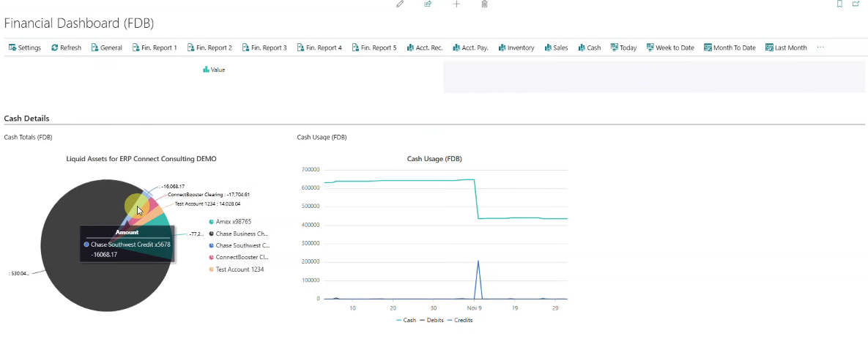Toggle Test Account 1234 legend entry
The image size is (868, 350).
click(237, 269)
